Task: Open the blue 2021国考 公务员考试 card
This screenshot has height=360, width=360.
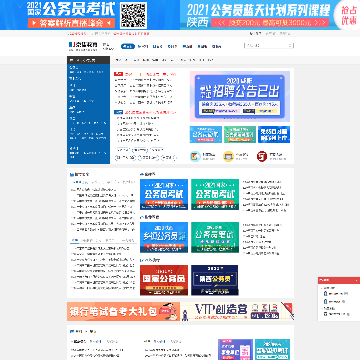Action: (x=164, y=194)
